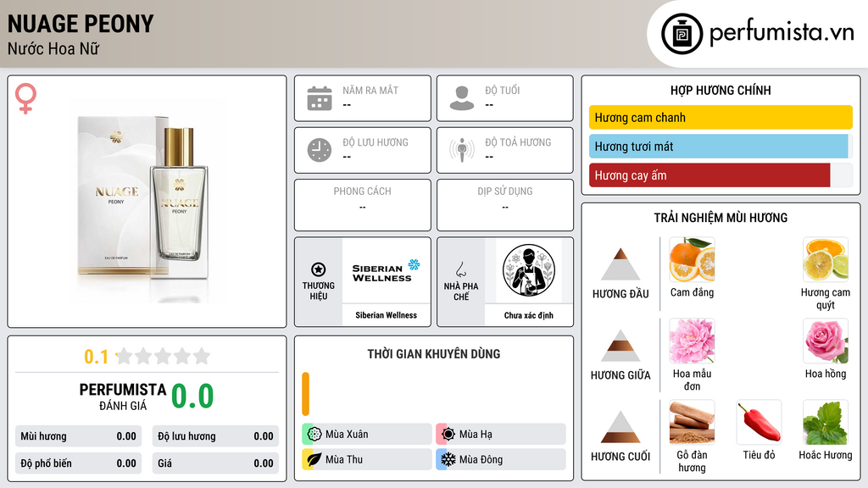Select the Mùa Thu season label
The image size is (868, 488).
(344, 459)
